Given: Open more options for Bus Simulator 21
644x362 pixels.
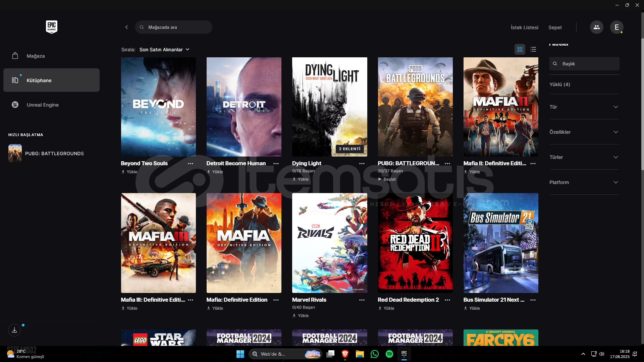Looking at the screenshot, I should [x=533, y=300].
